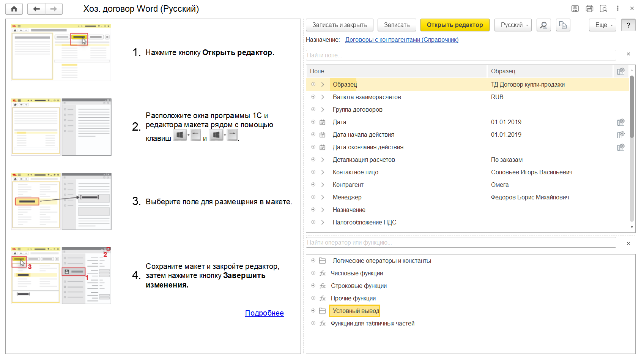Click the Записать button

(x=397, y=25)
